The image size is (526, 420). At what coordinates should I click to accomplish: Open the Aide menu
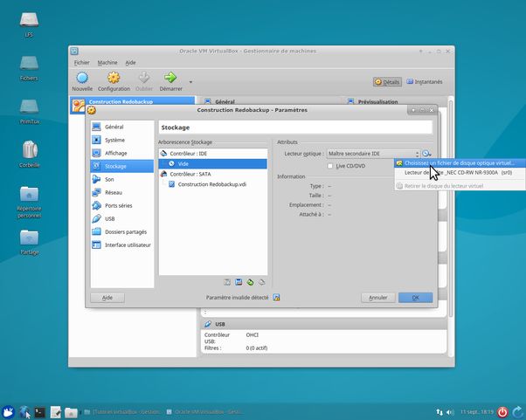[x=130, y=62]
